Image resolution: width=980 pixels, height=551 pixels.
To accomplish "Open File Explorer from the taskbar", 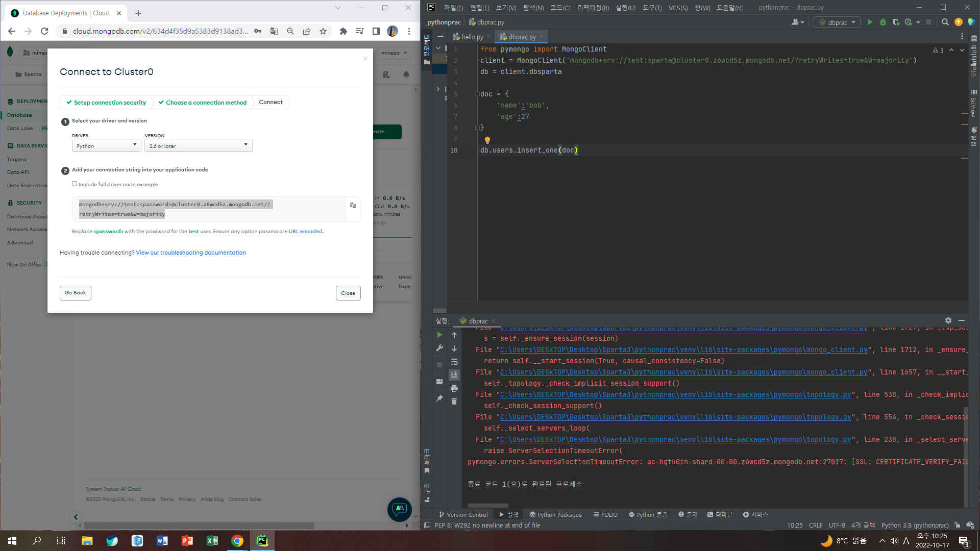I will (x=87, y=541).
